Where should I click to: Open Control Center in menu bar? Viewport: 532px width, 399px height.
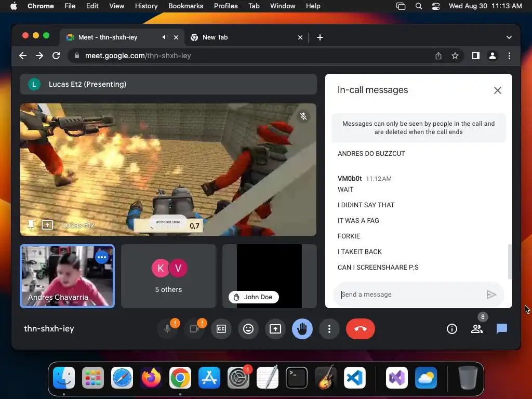point(436,6)
